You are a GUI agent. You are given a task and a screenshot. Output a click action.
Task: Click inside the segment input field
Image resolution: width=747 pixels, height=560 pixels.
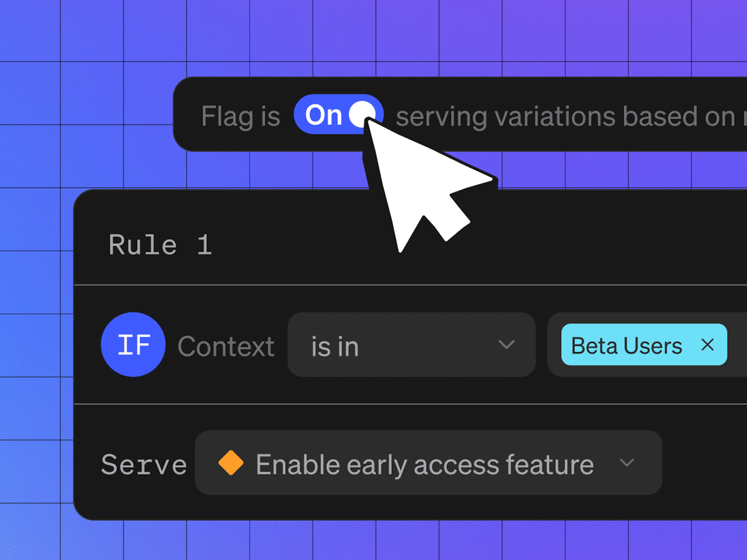point(647,344)
